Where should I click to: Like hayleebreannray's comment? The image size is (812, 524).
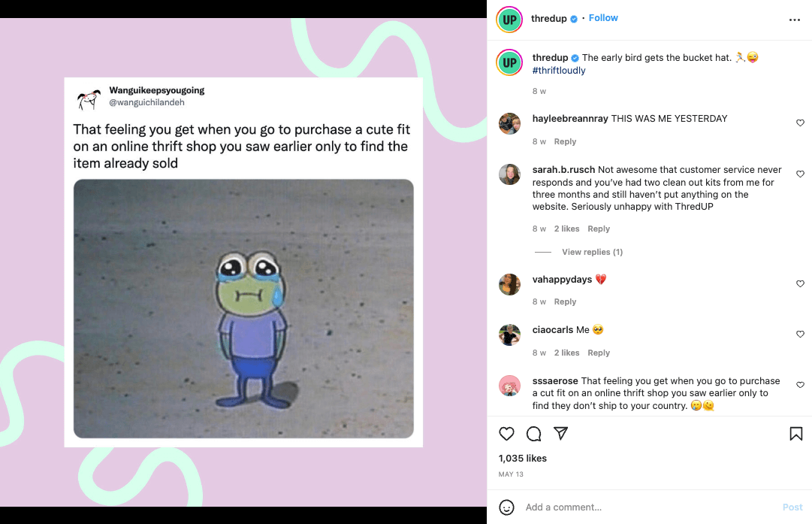coord(800,123)
